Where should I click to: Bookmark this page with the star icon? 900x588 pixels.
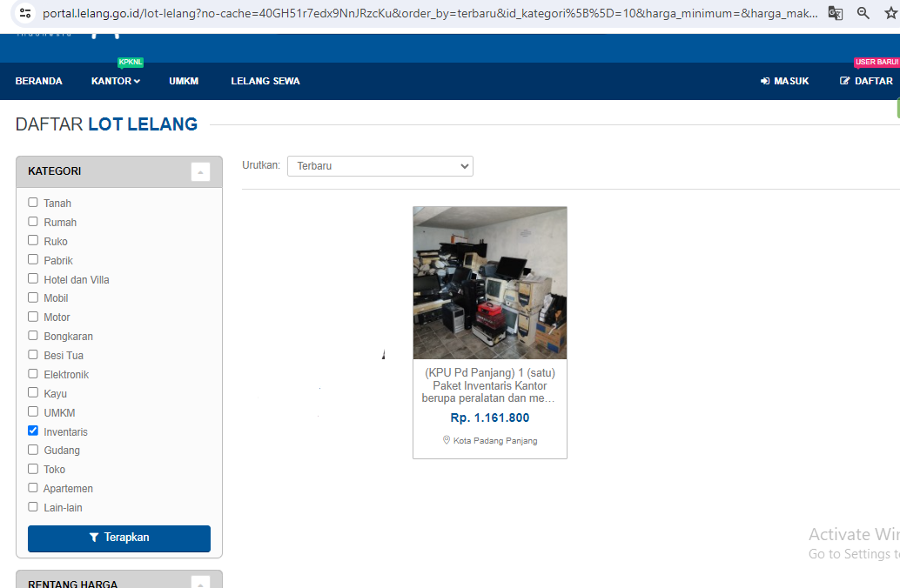point(891,13)
